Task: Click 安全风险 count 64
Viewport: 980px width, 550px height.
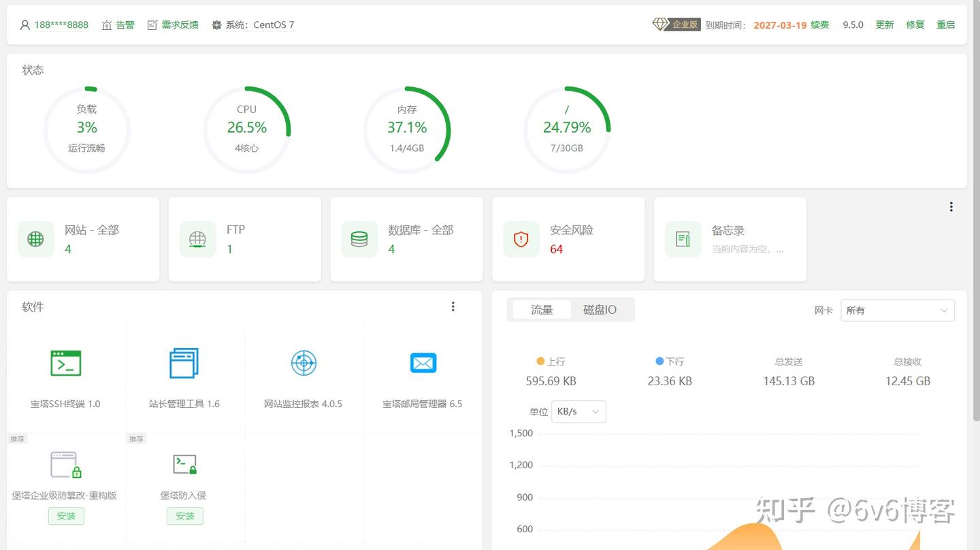Action: [557, 249]
